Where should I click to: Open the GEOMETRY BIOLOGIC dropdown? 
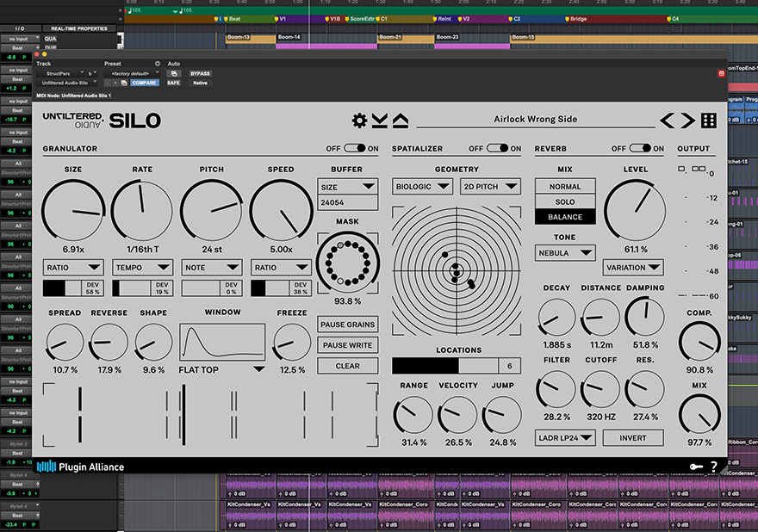click(421, 186)
